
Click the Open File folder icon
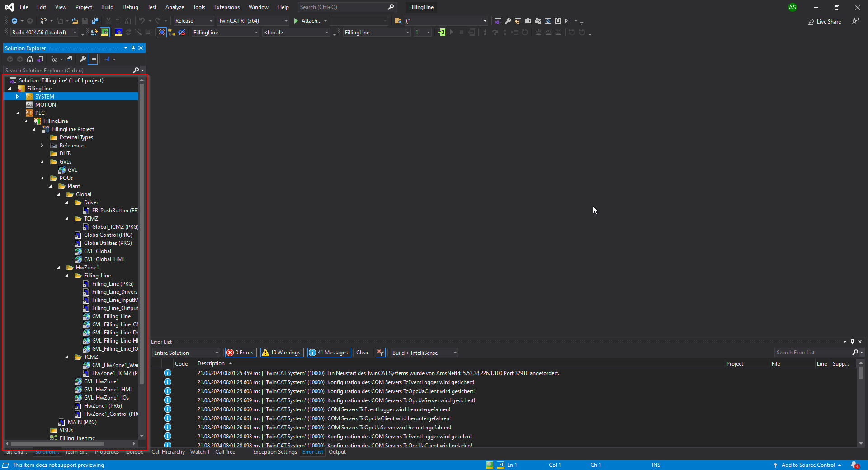coord(75,21)
